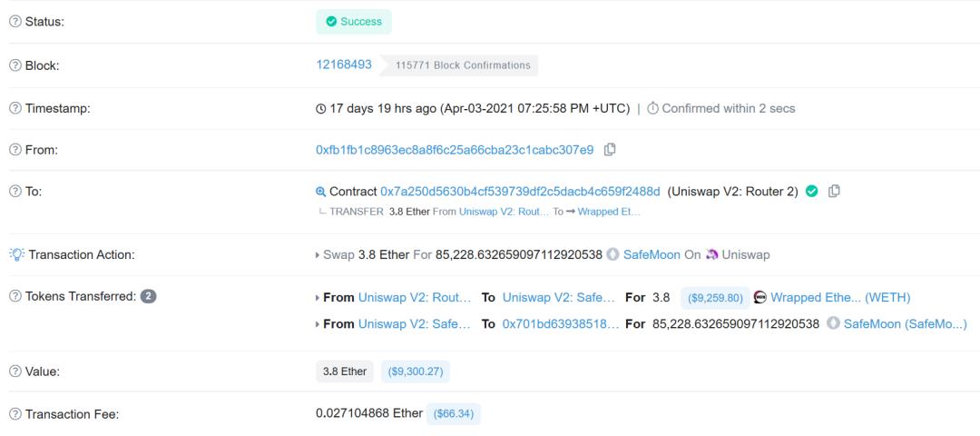Copy the Uniswap V2 Router contract address
The width and height of the screenshot is (980, 436).
[834, 192]
